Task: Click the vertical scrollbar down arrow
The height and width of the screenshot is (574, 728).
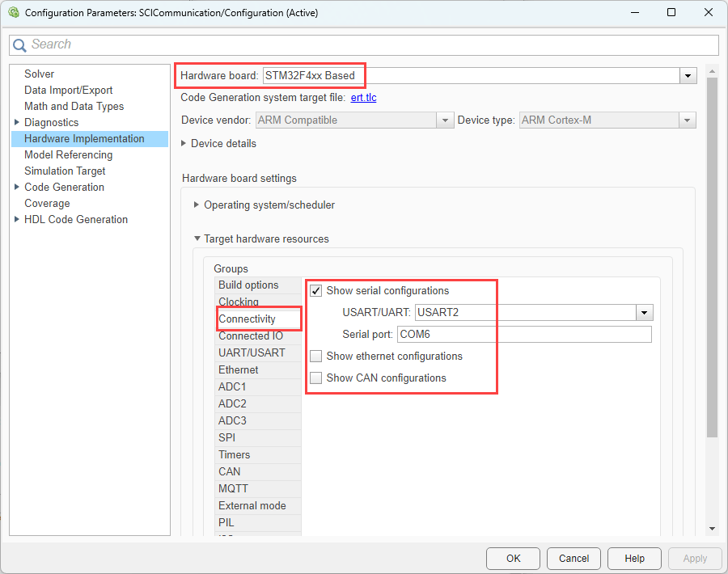Action: 712,529
